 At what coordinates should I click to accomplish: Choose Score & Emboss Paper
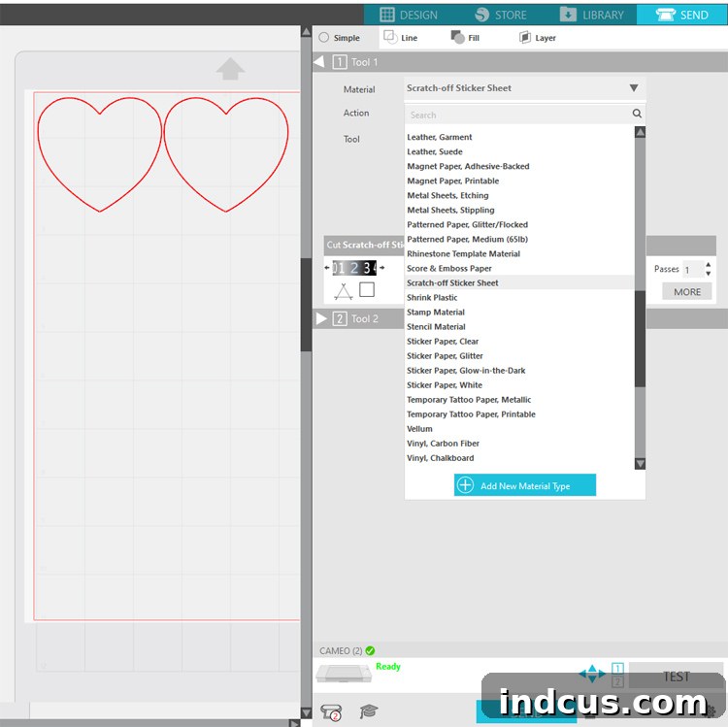tap(449, 268)
